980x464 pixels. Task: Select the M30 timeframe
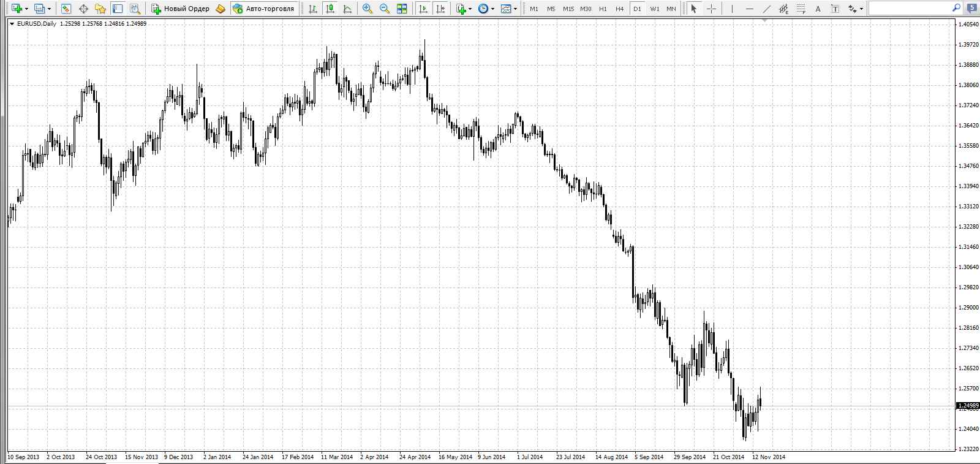point(586,9)
